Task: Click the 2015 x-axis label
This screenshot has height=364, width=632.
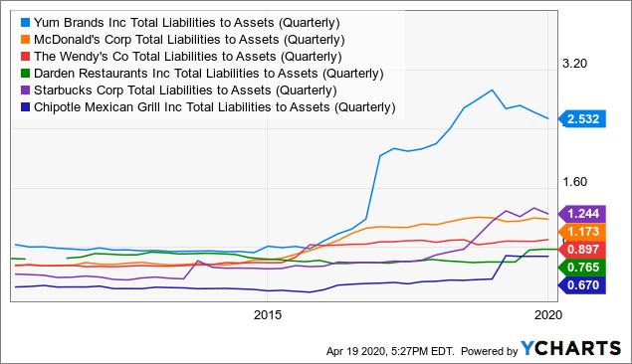Action: (268, 315)
